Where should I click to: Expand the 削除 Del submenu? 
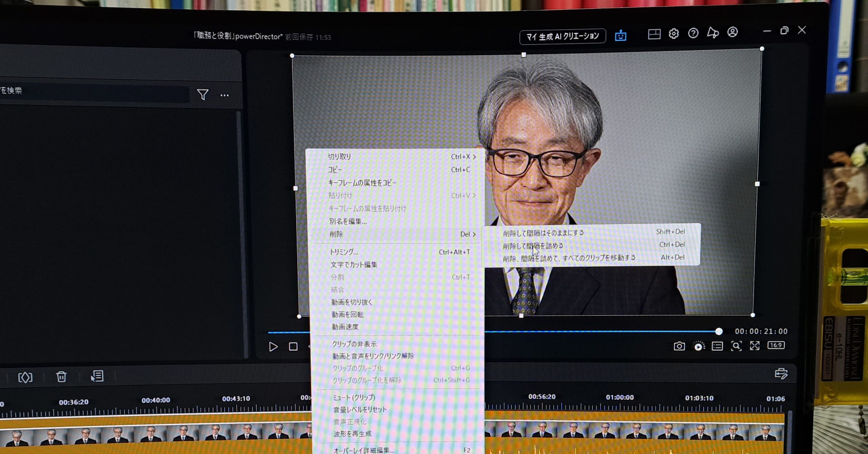point(395,234)
